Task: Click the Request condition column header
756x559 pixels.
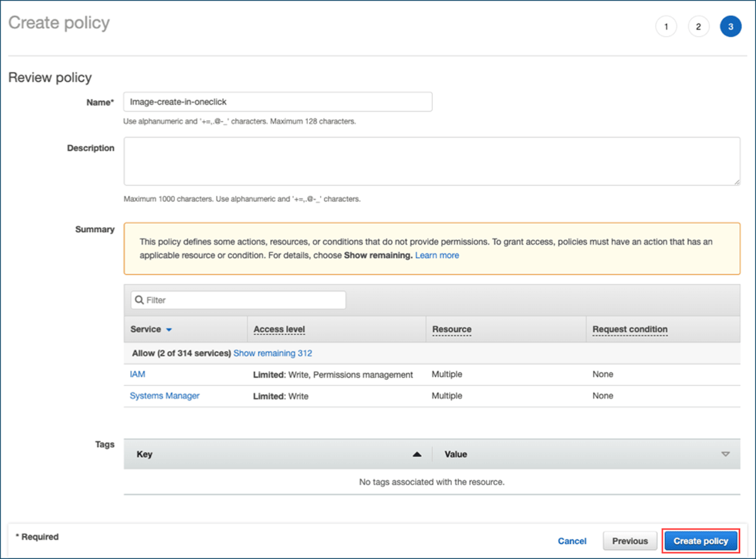Action: [x=630, y=329]
